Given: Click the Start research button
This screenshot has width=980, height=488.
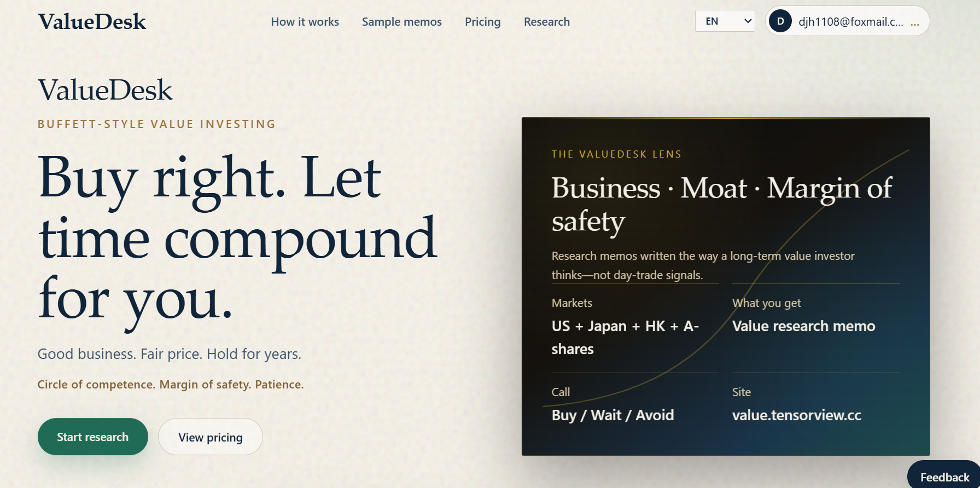Looking at the screenshot, I should pyautogui.click(x=93, y=437).
